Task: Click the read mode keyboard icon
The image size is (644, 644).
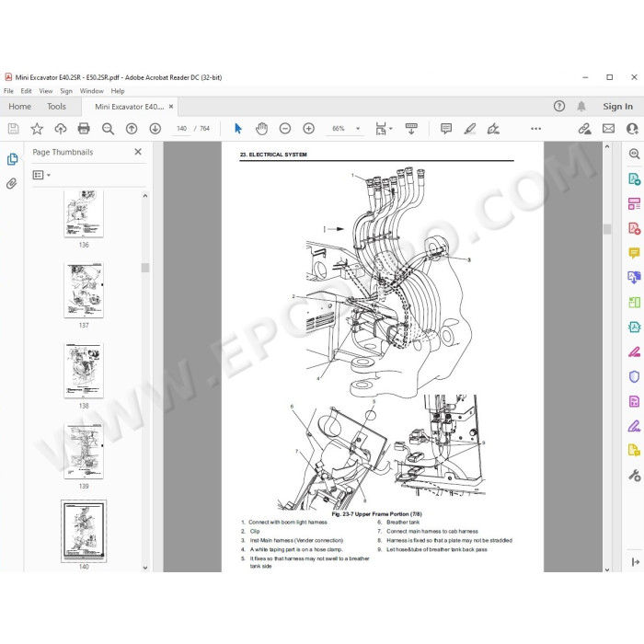Action: [411, 129]
